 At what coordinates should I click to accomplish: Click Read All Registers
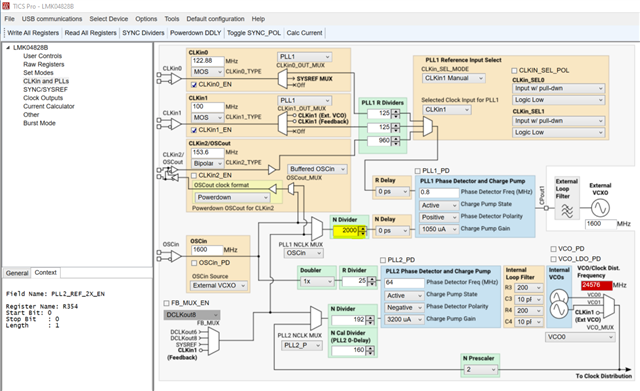point(91,33)
